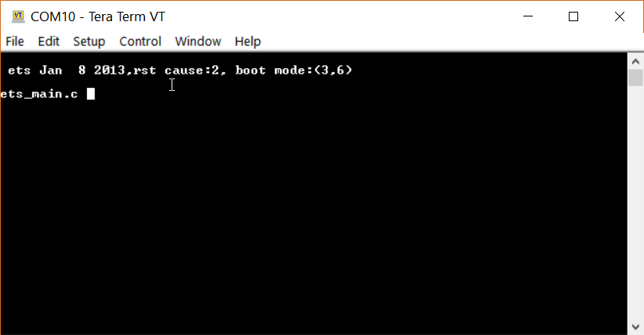This screenshot has width=644, height=335.
Task: Open the File menu
Action: (15, 42)
